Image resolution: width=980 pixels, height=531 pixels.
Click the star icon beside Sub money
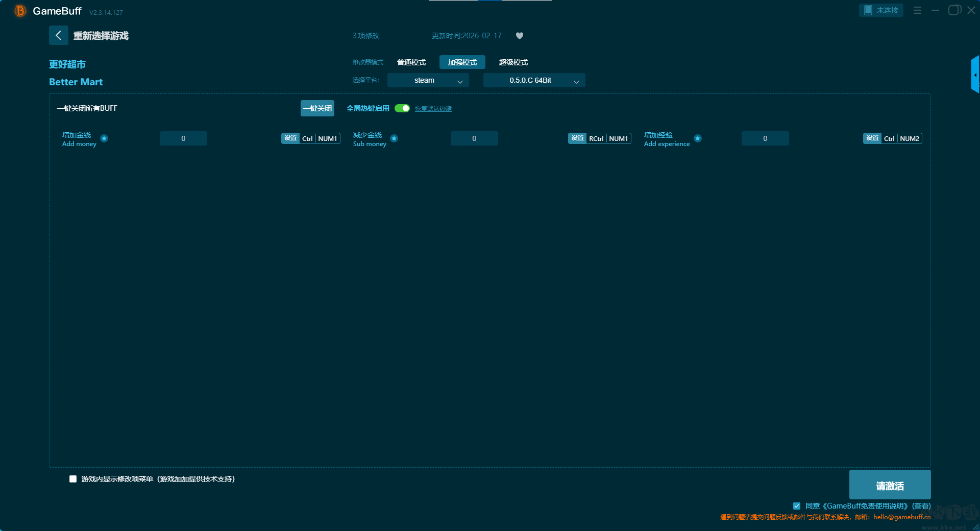[394, 138]
